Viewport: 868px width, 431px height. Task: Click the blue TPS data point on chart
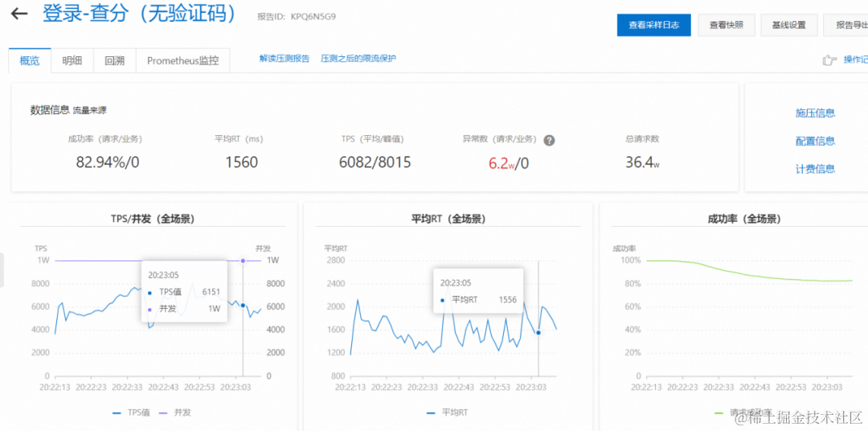[243, 306]
